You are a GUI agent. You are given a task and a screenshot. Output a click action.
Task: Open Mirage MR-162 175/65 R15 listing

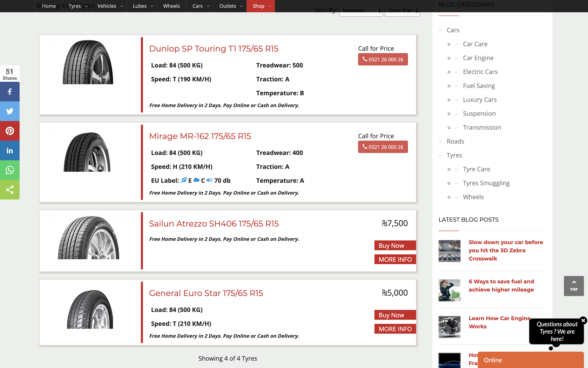pos(200,136)
